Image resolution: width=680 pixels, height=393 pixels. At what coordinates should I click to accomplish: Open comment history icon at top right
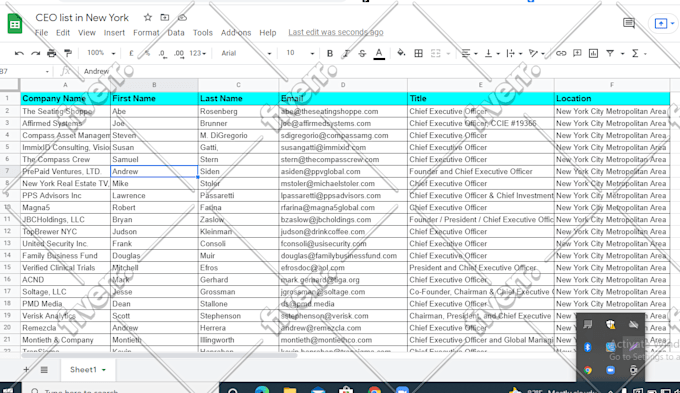(x=629, y=23)
